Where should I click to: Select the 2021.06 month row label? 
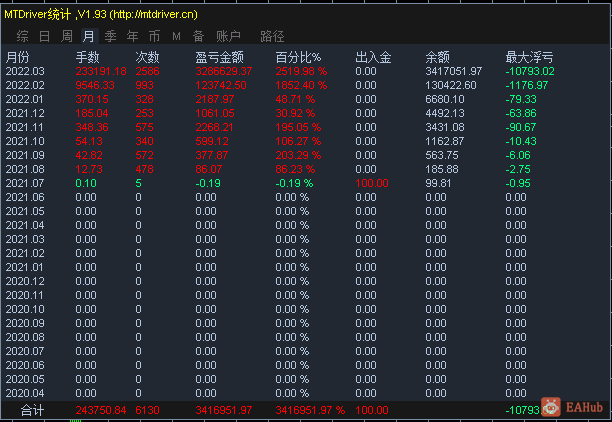[25, 198]
